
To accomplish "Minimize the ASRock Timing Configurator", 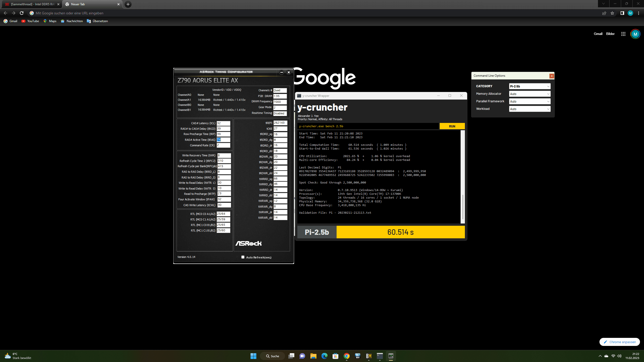I will click(281, 72).
